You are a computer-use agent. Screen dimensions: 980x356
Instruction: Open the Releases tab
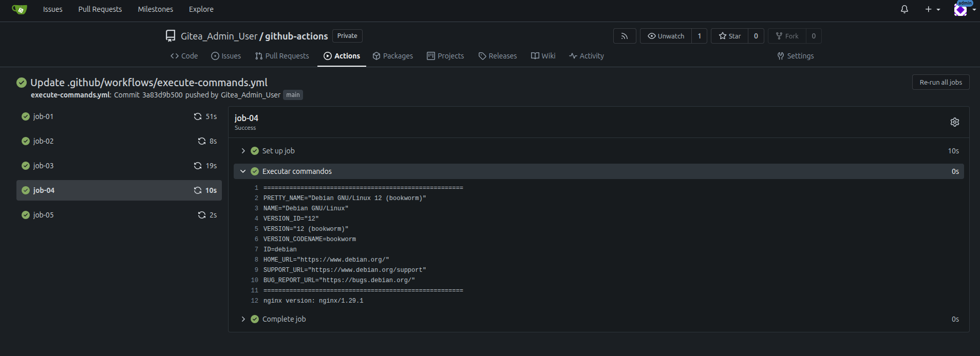click(x=498, y=56)
